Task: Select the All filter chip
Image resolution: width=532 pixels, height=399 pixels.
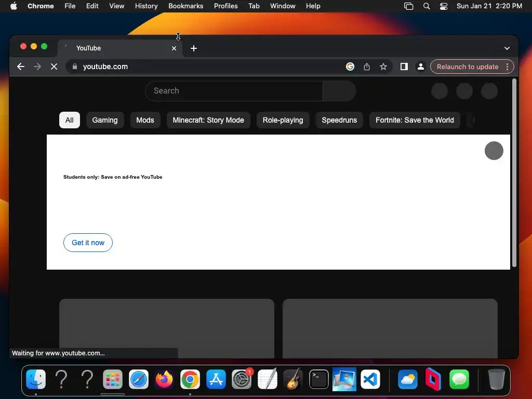Action: (x=70, y=120)
